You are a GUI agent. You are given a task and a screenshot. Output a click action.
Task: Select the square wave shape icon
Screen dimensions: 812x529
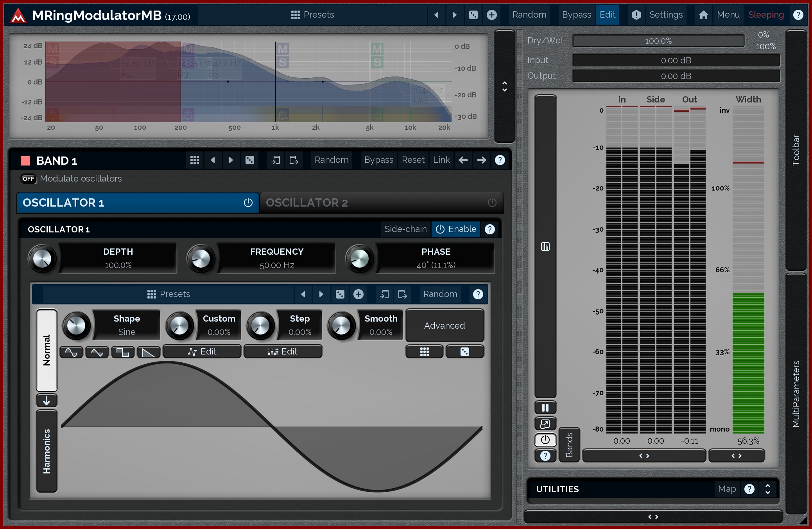tap(123, 352)
